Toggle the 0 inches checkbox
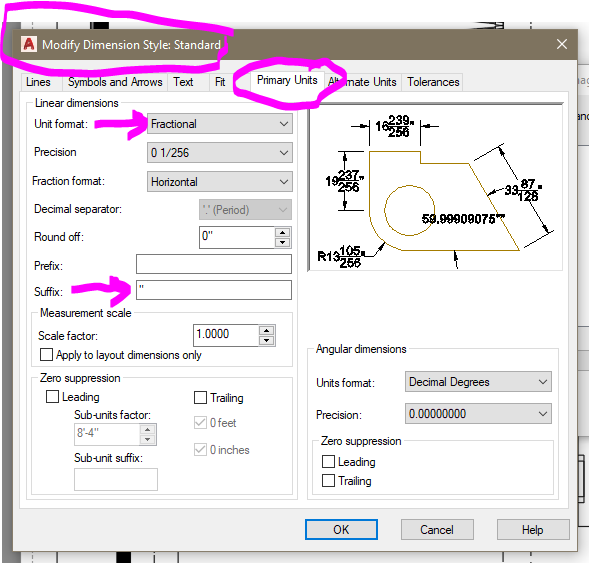This screenshot has width=589, height=563. [200, 449]
